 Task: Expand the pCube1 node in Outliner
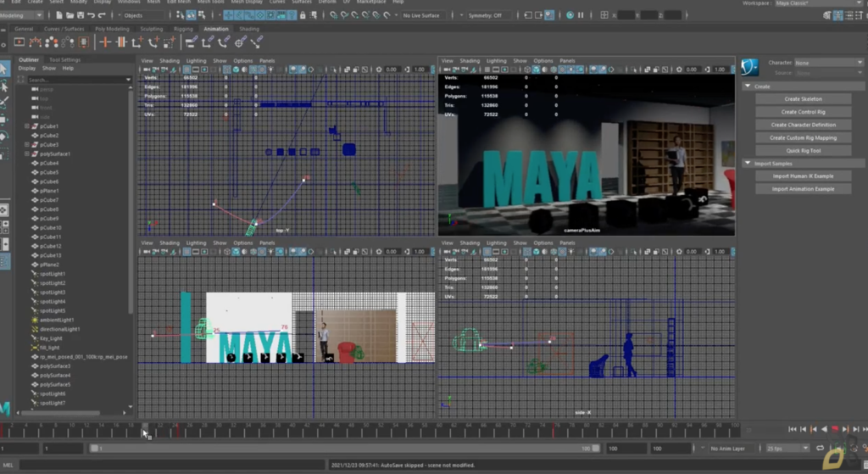tap(27, 126)
